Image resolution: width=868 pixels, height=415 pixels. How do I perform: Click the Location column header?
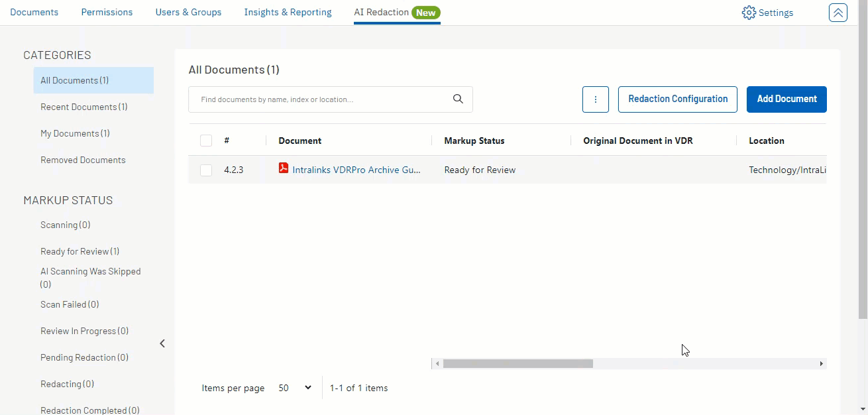767,141
